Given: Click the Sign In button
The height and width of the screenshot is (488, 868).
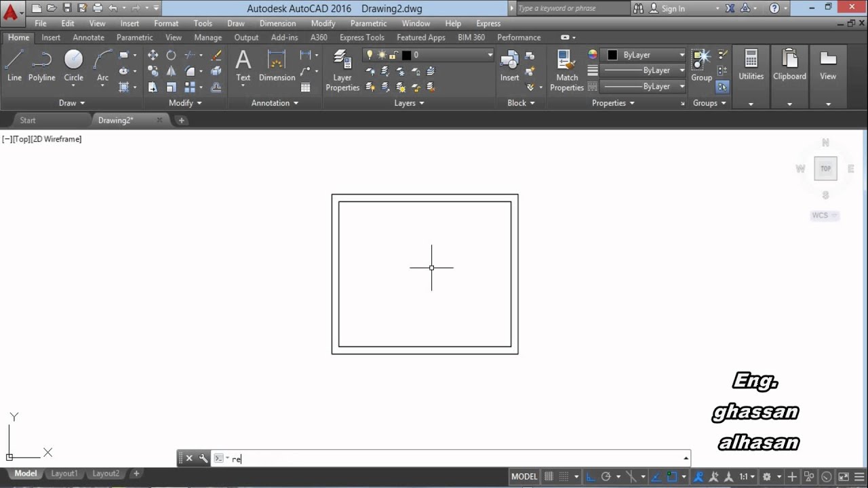Looking at the screenshot, I should (667, 9).
